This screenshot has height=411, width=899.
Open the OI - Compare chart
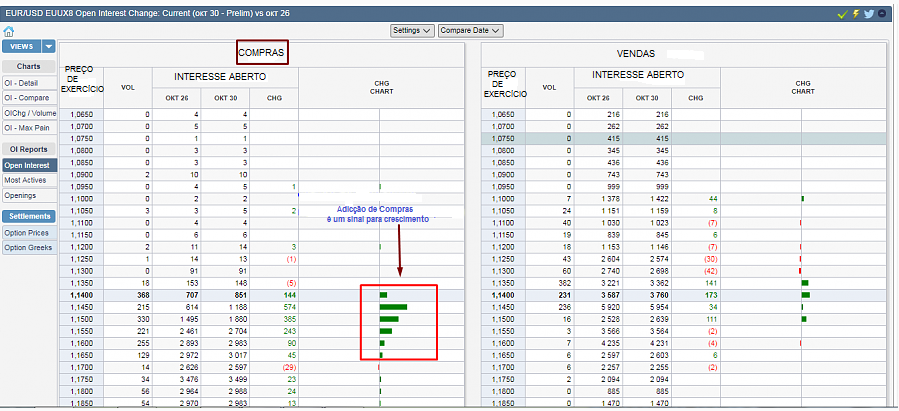pos(28,98)
